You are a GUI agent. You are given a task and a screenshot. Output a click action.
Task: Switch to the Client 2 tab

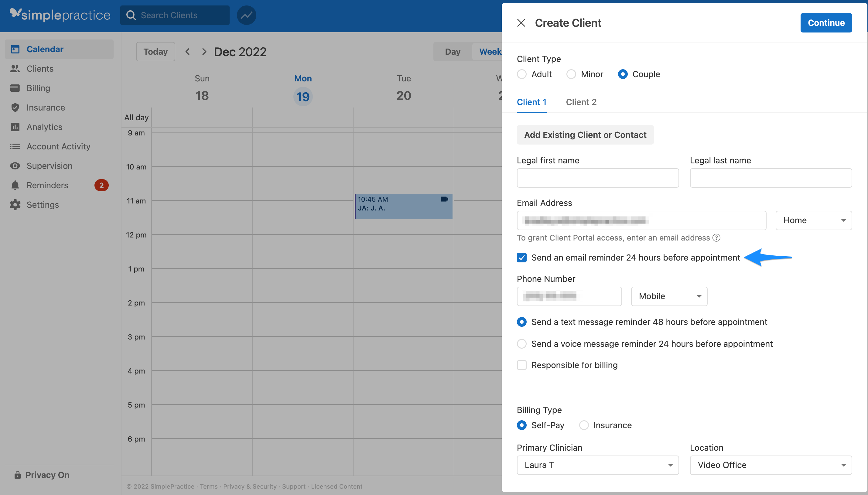click(581, 102)
